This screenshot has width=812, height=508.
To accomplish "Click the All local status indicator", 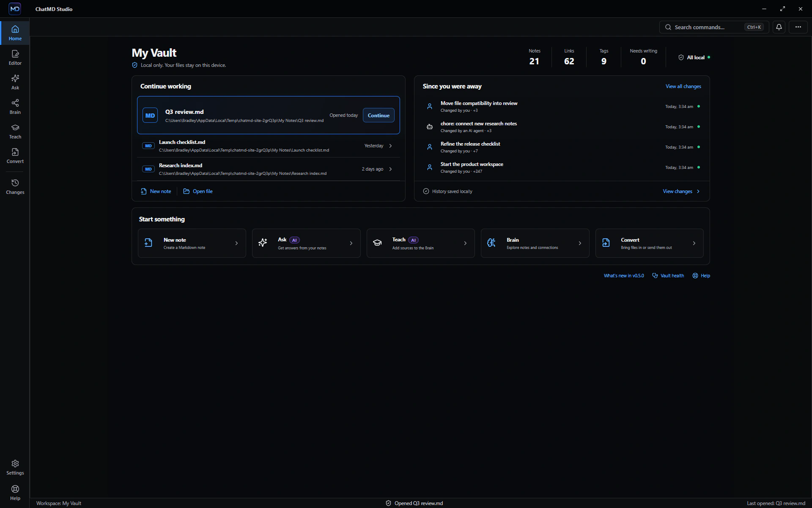I will pos(694,58).
